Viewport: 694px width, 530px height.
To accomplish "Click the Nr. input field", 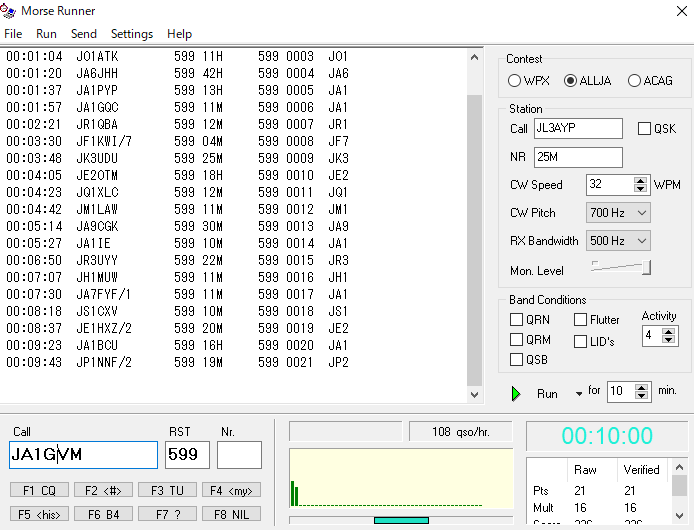I will [x=239, y=455].
